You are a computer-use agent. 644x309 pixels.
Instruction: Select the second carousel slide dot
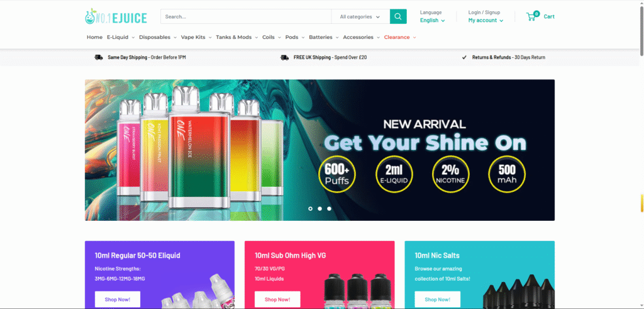[x=320, y=209]
